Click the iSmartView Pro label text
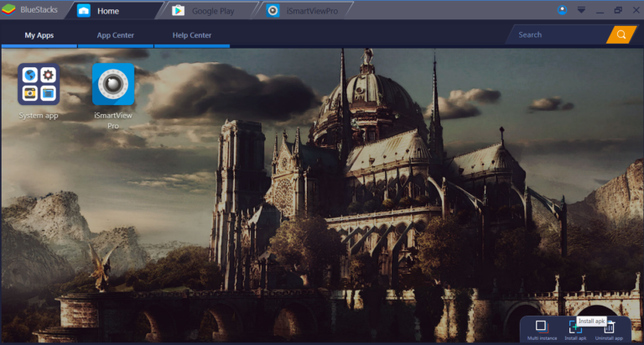Image resolution: width=644 pixels, height=345 pixels. coord(113,120)
